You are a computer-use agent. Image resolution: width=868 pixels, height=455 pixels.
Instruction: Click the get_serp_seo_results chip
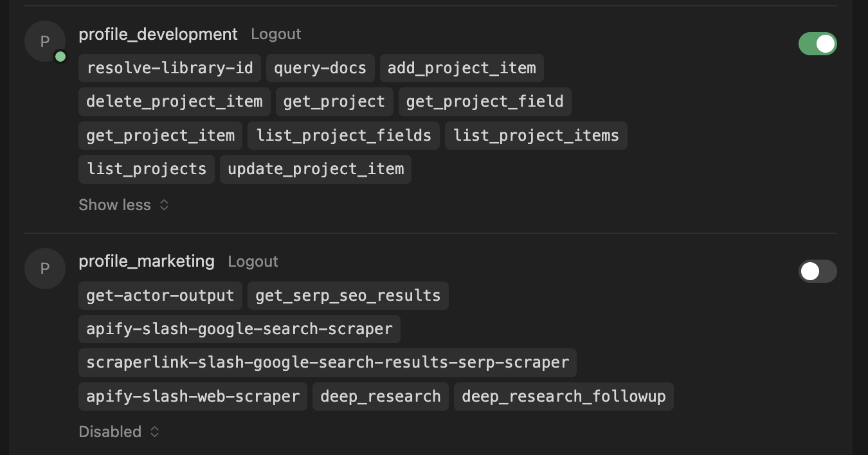coord(348,295)
